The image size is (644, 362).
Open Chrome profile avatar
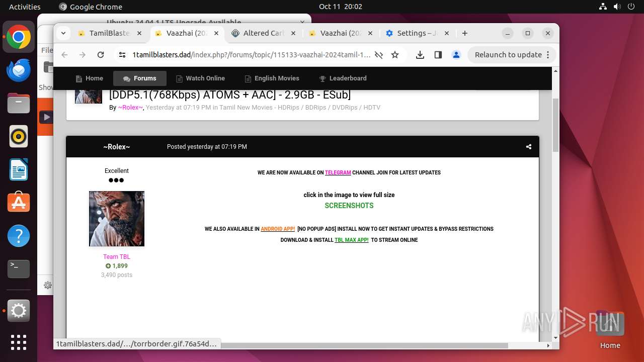[x=456, y=55]
